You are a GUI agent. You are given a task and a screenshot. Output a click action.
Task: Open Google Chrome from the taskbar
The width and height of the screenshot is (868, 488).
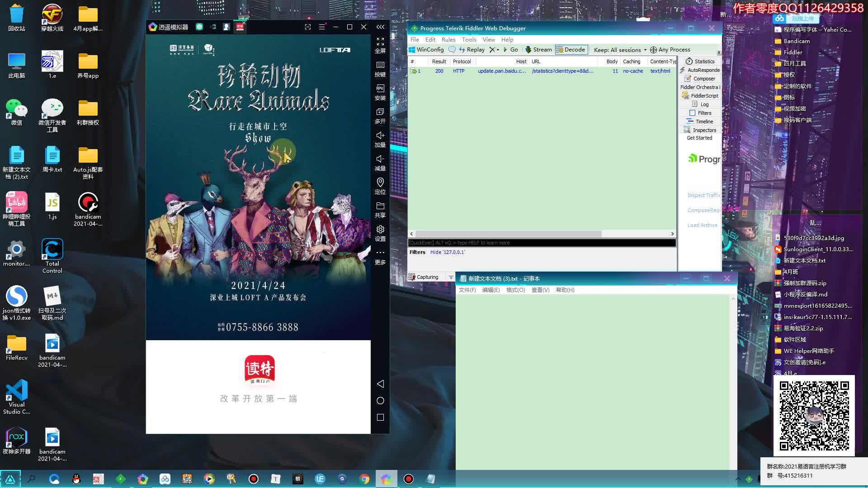pyautogui.click(x=364, y=479)
